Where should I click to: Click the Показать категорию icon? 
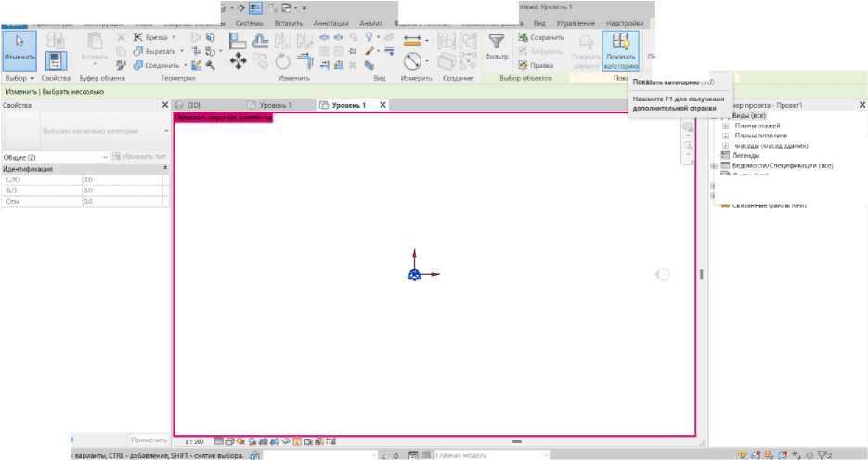click(620, 50)
